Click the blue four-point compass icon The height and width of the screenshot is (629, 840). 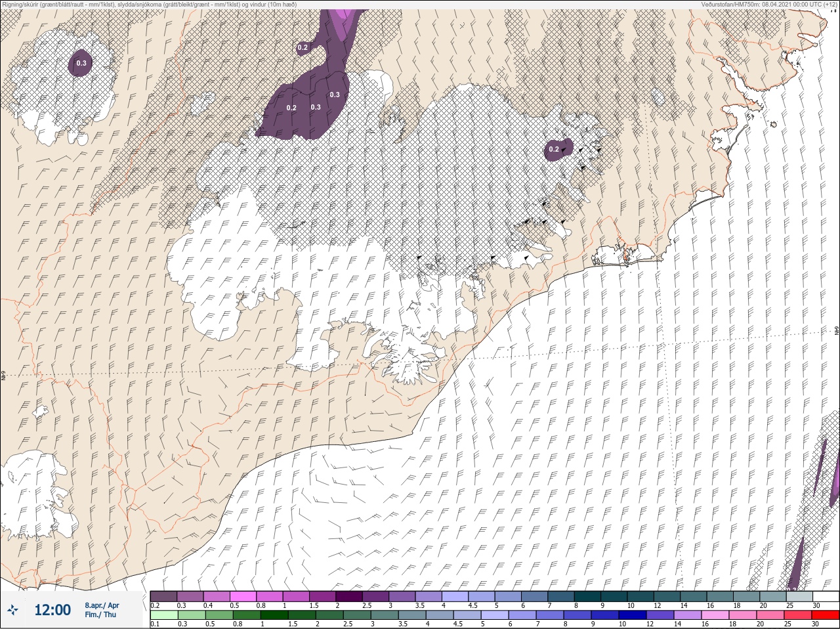click(12, 610)
